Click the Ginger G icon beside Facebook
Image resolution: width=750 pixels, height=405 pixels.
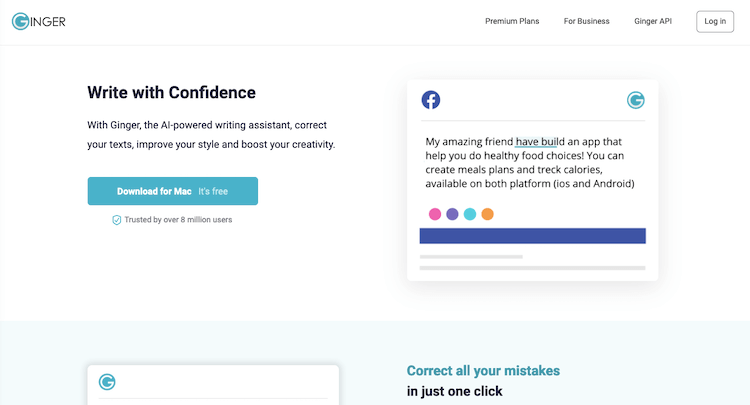[x=636, y=100]
